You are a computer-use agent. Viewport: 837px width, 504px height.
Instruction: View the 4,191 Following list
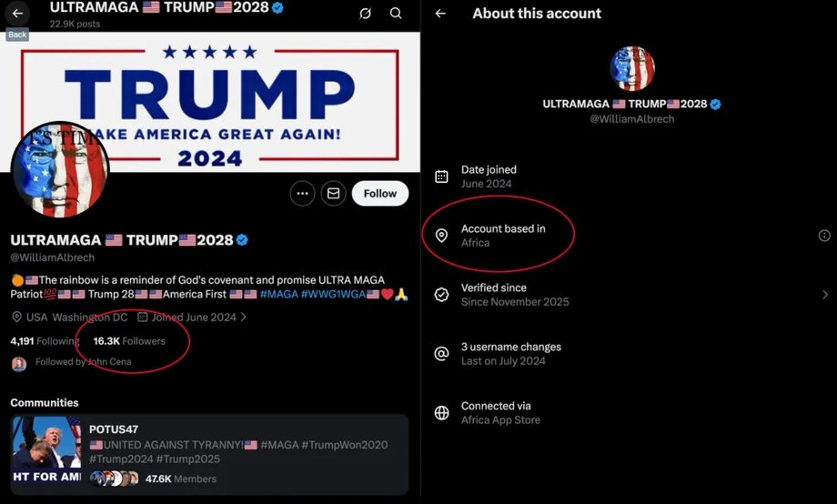(44, 341)
